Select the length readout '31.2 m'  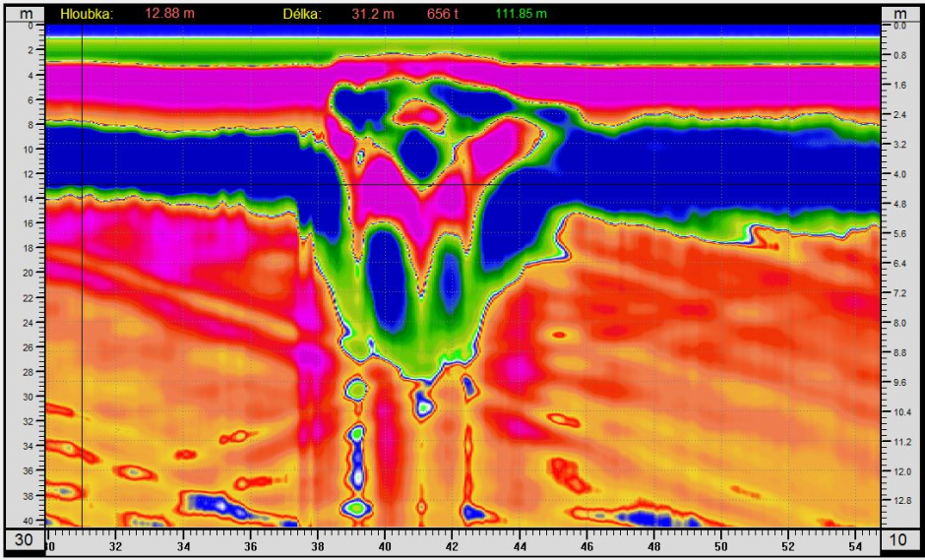click(x=373, y=14)
